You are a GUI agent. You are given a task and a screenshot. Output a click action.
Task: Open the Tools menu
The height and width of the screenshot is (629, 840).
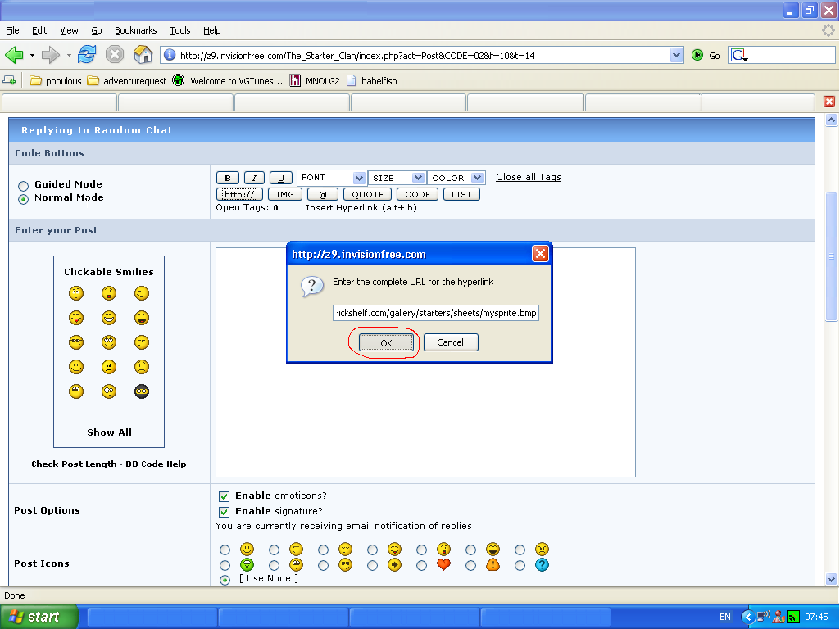coord(180,30)
